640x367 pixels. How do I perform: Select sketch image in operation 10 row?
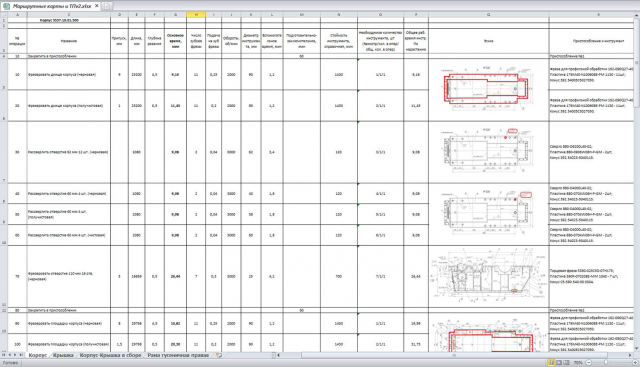pyautogui.click(x=487, y=89)
